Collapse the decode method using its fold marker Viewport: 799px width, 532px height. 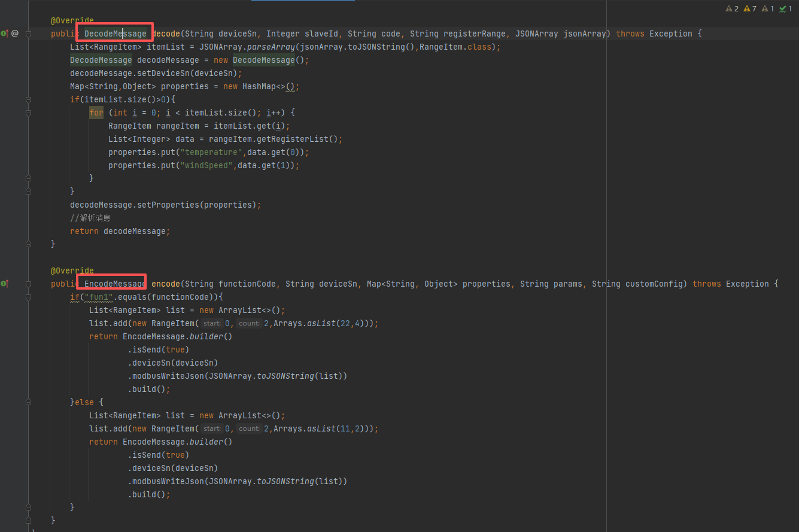point(28,34)
